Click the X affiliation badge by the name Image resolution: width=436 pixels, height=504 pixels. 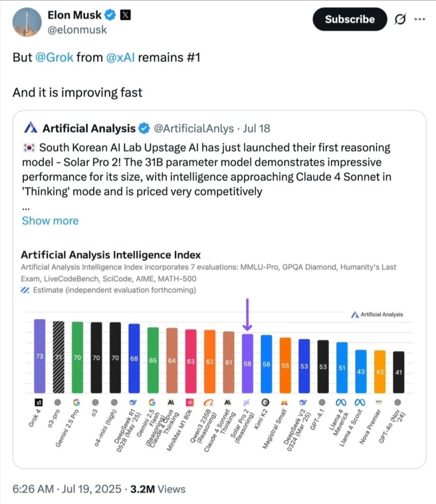(x=125, y=15)
